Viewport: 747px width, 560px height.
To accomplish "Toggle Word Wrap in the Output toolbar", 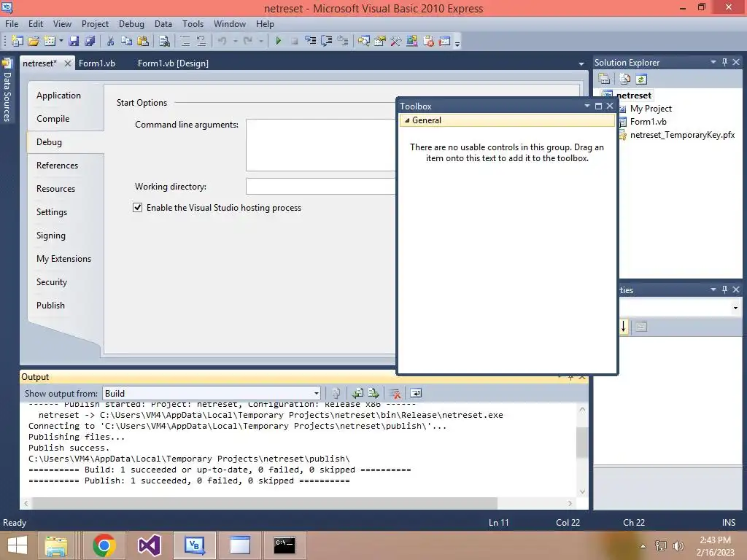I will coord(416,393).
